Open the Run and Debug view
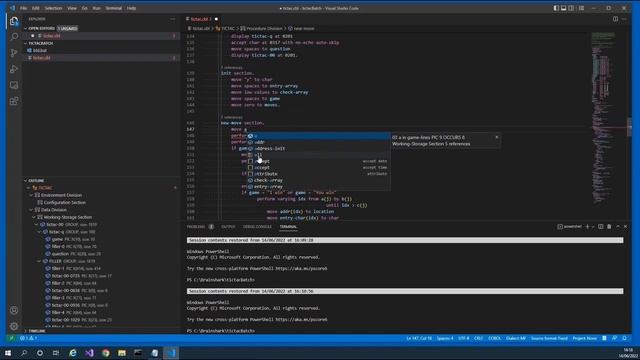Screen dimensions: 640x360 point(14,69)
